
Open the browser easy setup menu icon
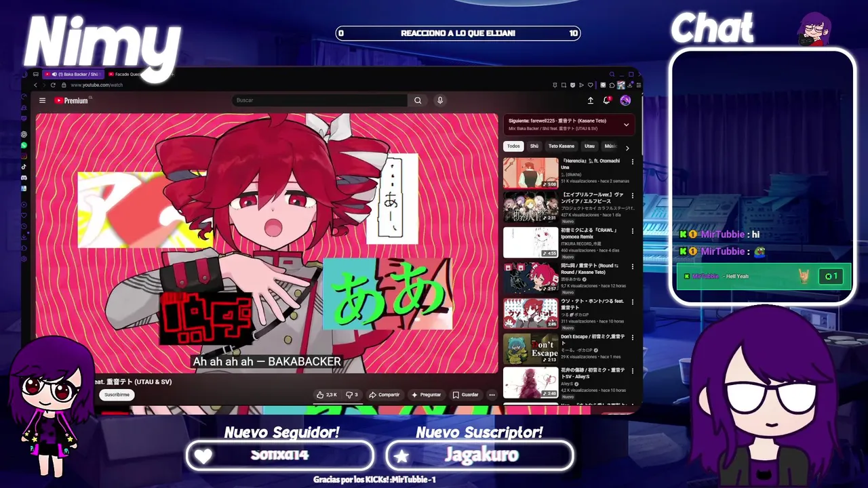(639, 85)
